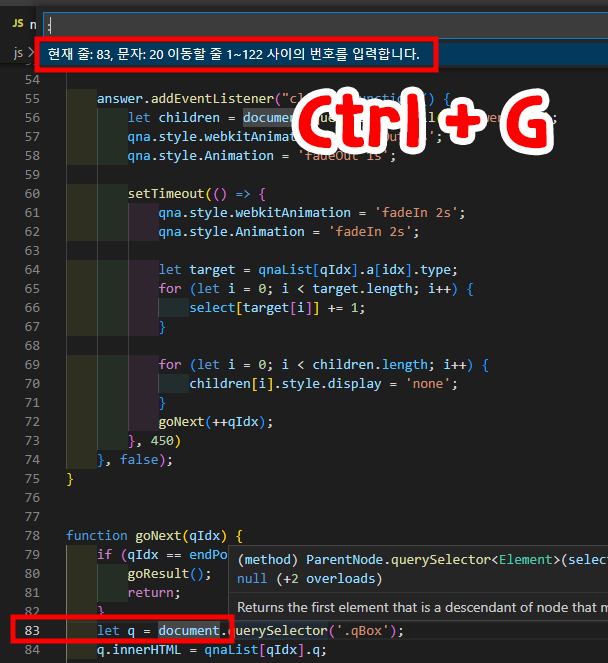
Task: Click line number 84 in the gutter
Action: click(32, 650)
